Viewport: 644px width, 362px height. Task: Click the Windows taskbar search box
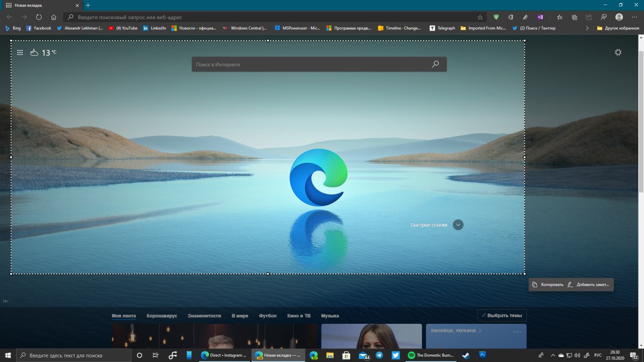point(74,355)
